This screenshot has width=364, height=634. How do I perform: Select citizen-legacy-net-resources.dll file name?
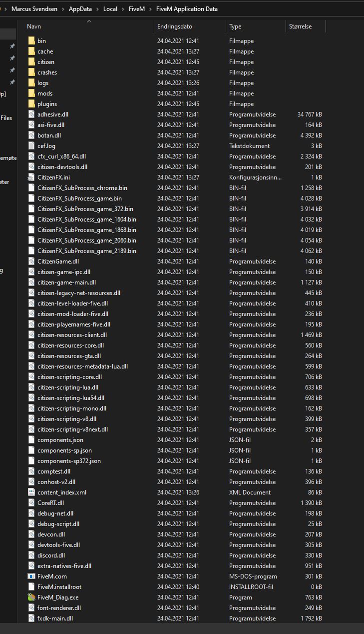pyautogui.click(x=79, y=293)
